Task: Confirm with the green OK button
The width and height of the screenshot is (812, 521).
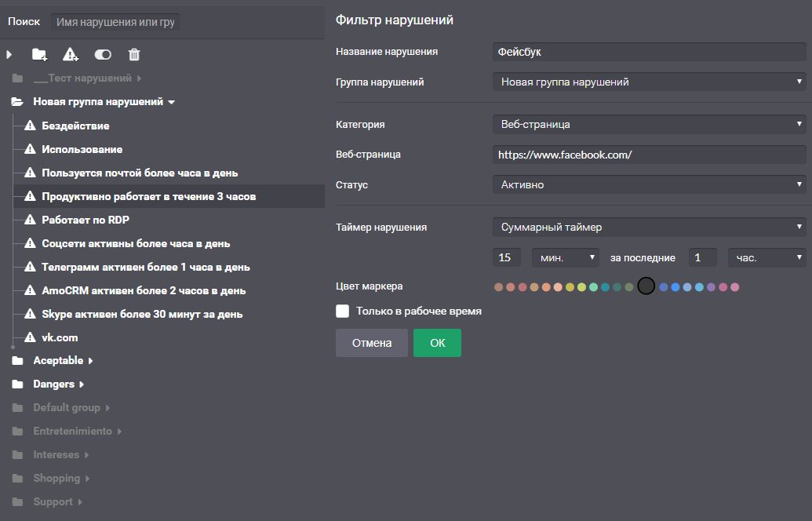Action: coord(437,343)
